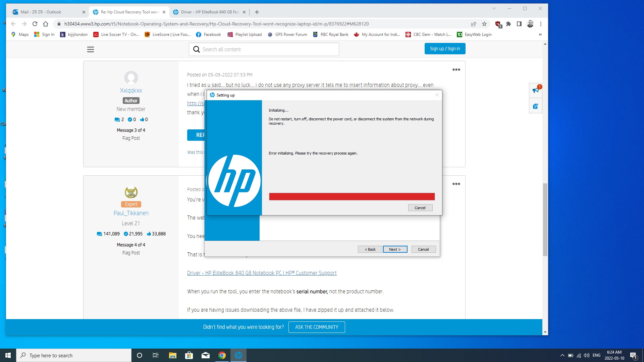
Task: Expand the bookmarks overflow chevron
Action: point(540,34)
